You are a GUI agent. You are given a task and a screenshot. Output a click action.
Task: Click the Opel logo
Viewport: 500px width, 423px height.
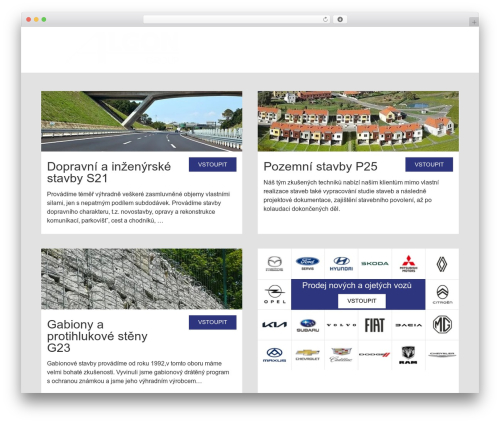click(275, 294)
